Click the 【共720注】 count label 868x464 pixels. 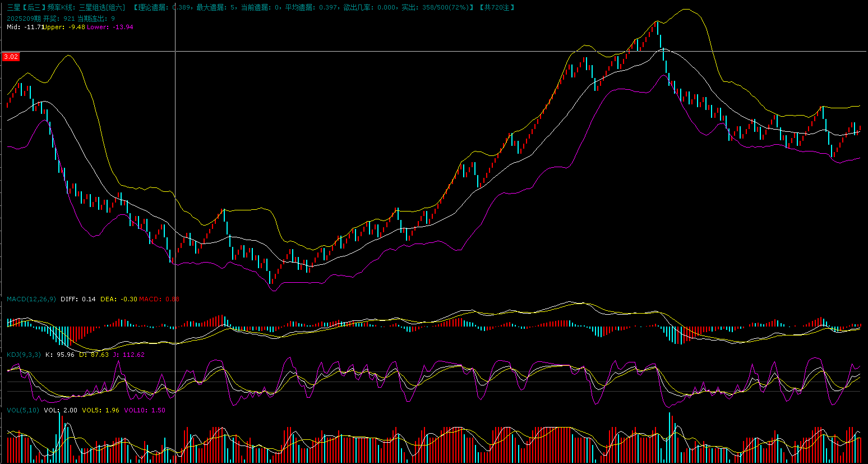coord(497,7)
